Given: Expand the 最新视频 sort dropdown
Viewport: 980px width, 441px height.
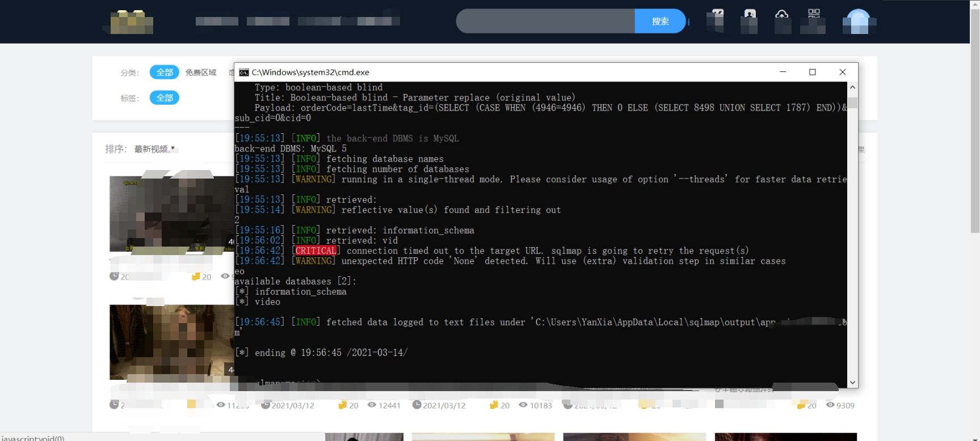Looking at the screenshot, I should point(154,149).
